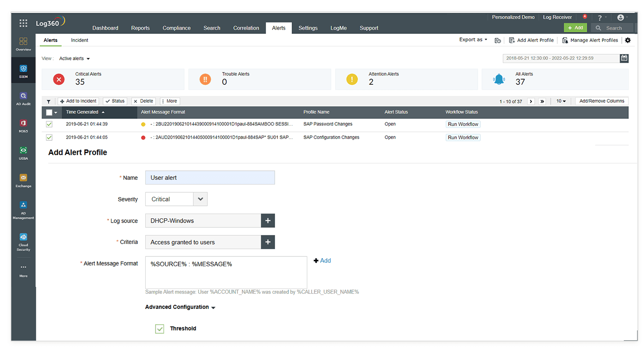This screenshot has height=351, width=644.
Task: Click the yellow Attention Alerts icon
Action: coord(352,79)
